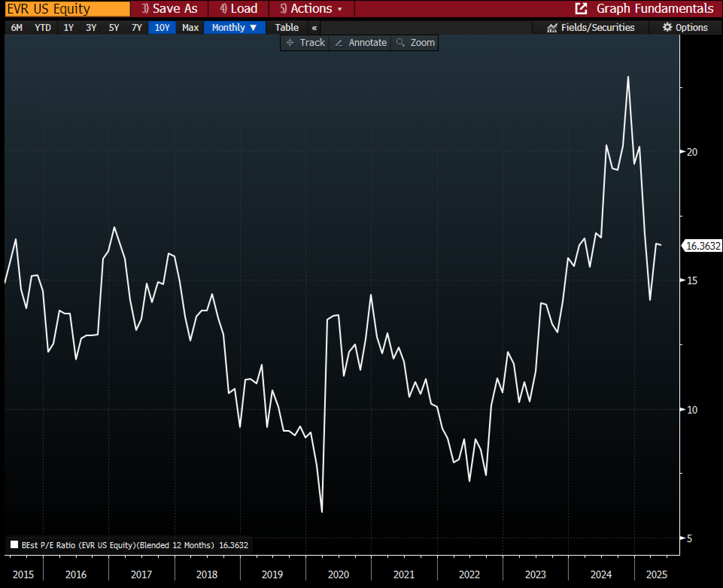The image size is (723, 588).
Task: Click the BEst P/E Ratio legend text
Action: pos(135,545)
